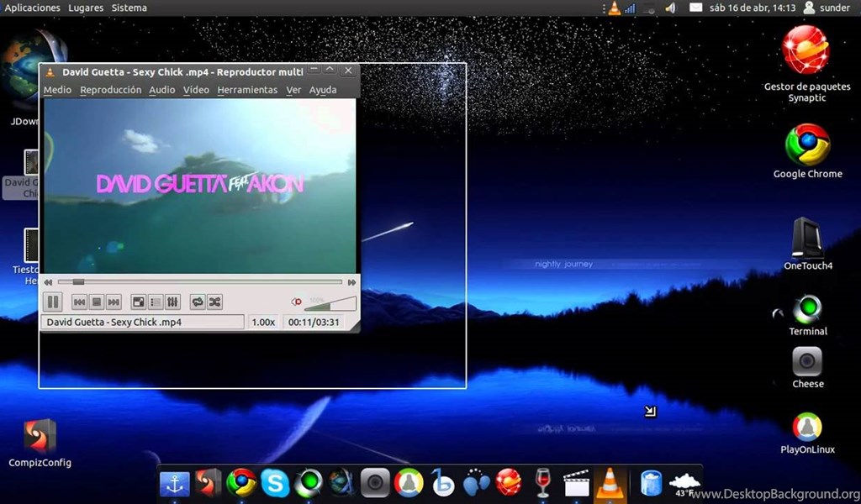Viewport: 861px width, 504px height.
Task: Launch Terminal from the desktop
Action: pyautogui.click(x=808, y=315)
